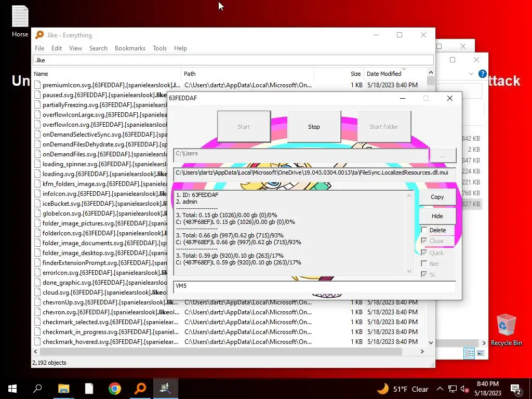Open the File menu in Everything

coord(39,48)
